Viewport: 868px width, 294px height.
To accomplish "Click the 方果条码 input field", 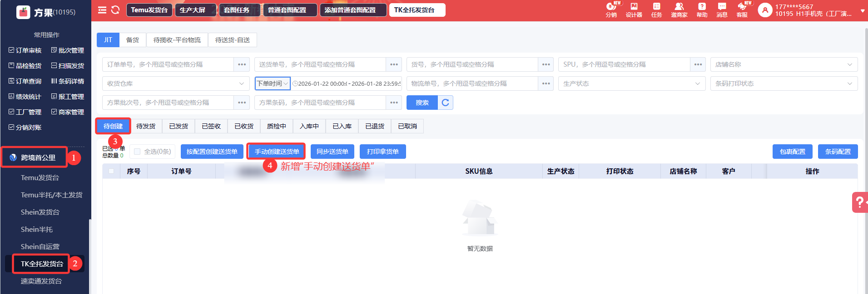I will (x=320, y=103).
